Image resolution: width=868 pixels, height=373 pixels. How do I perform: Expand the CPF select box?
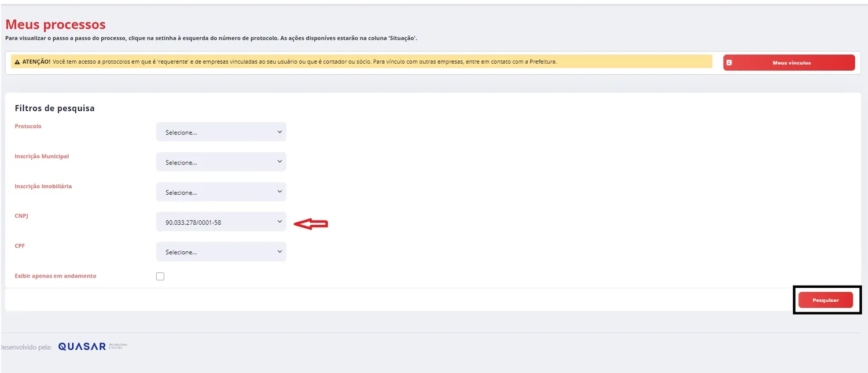coord(221,252)
